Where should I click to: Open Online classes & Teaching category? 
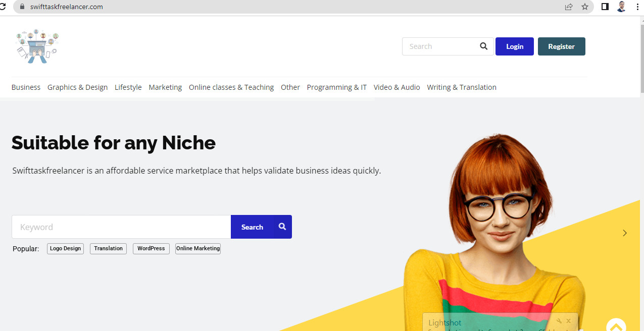pos(231,87)
